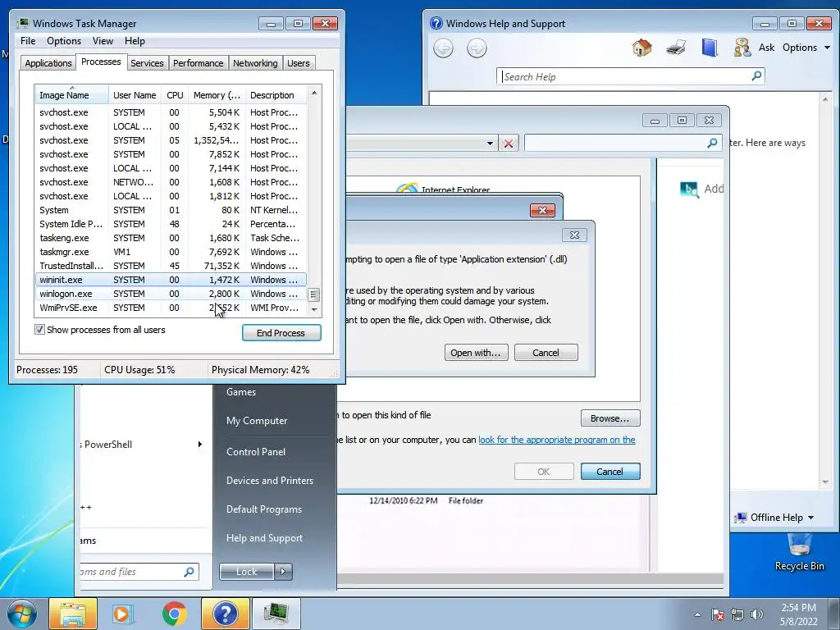The image size is (840, 630).
Task: Expand the Lock button arrow menu
Action: click(x=283, y=572)
